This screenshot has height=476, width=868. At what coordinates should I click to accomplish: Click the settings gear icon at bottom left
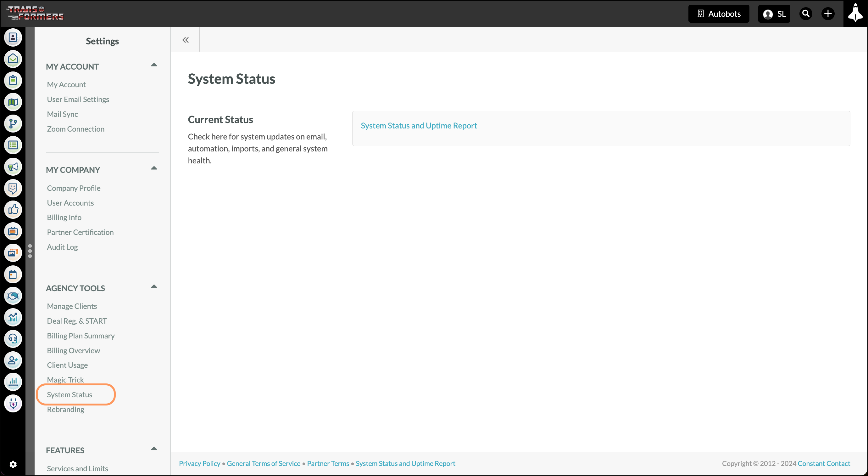point(13,465)
